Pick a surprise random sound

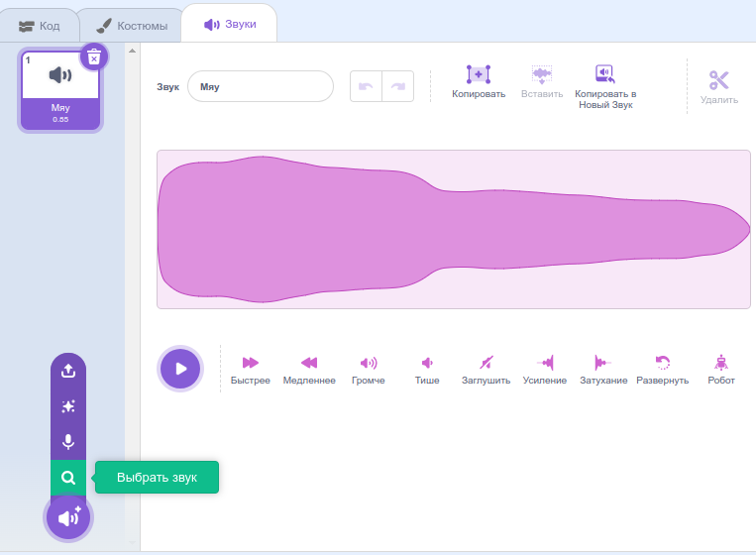click(x=68, y=406)
